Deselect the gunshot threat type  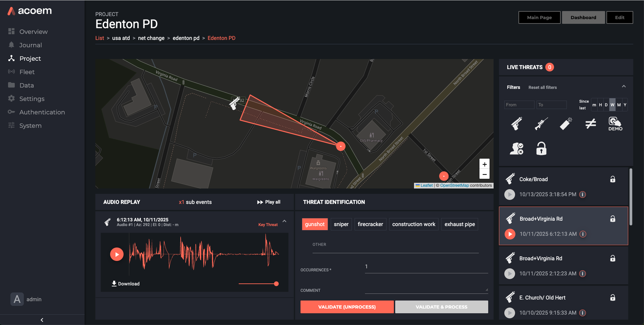pyautogui.click(x=315, y=224)
